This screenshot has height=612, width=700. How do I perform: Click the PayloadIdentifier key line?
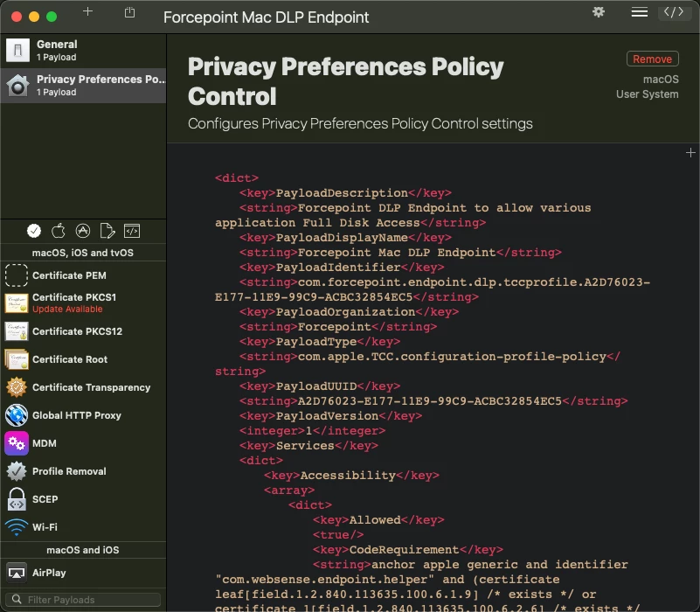pyautogui.click(x=342, y=268)
